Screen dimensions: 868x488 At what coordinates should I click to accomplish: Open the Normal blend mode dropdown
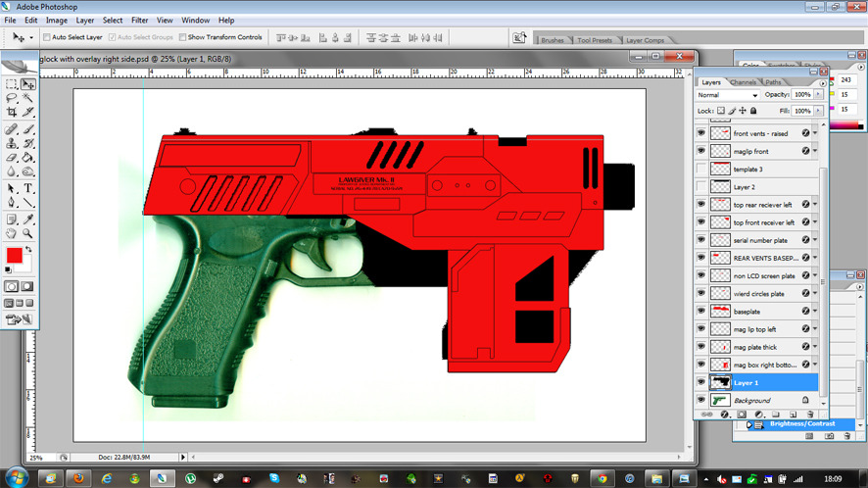[727, 95]
